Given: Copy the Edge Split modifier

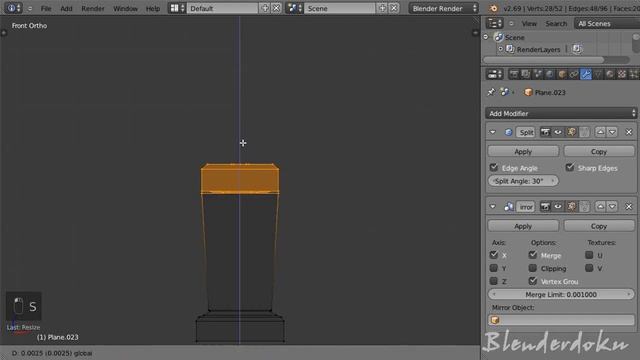Looking at the screenshot, I should 599,151.
